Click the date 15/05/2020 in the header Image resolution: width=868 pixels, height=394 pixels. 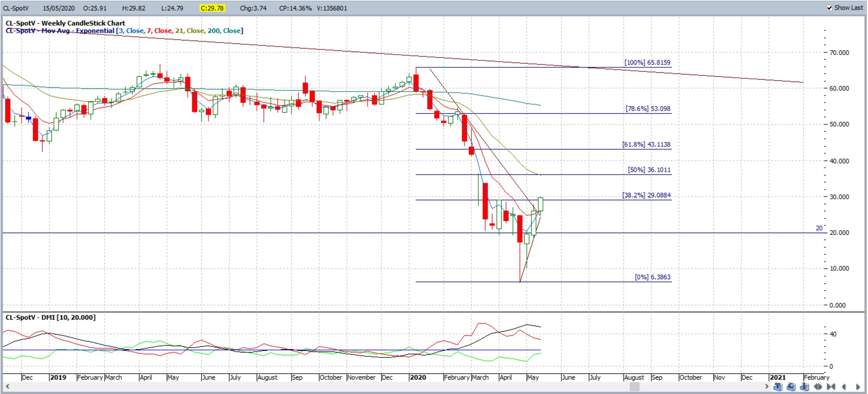pos(58,8)
